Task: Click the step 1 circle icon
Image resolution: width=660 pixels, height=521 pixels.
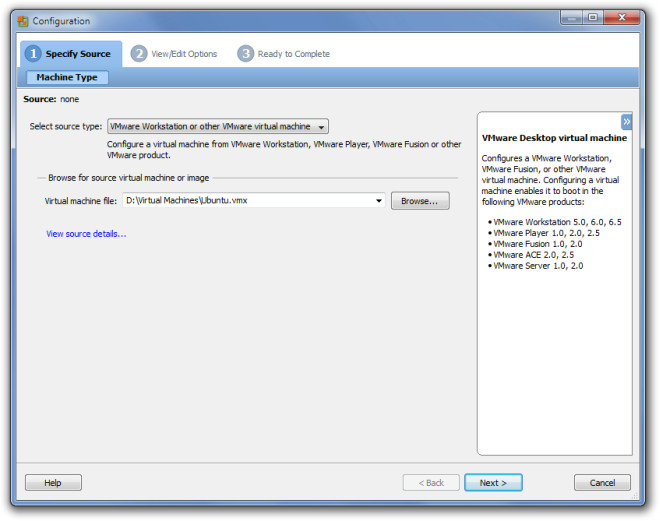Action: pos(33,53)
